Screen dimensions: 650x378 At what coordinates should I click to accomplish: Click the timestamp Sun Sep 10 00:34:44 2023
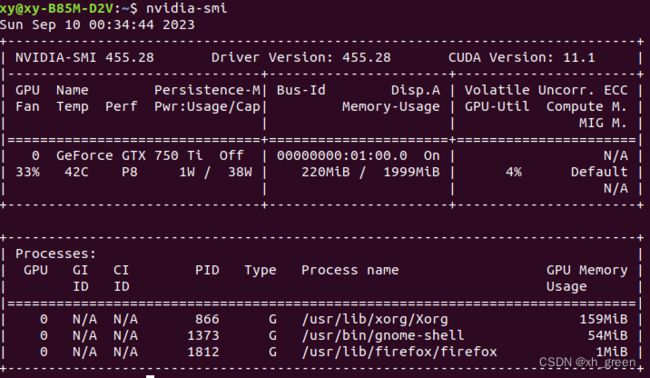click(97, 24)
